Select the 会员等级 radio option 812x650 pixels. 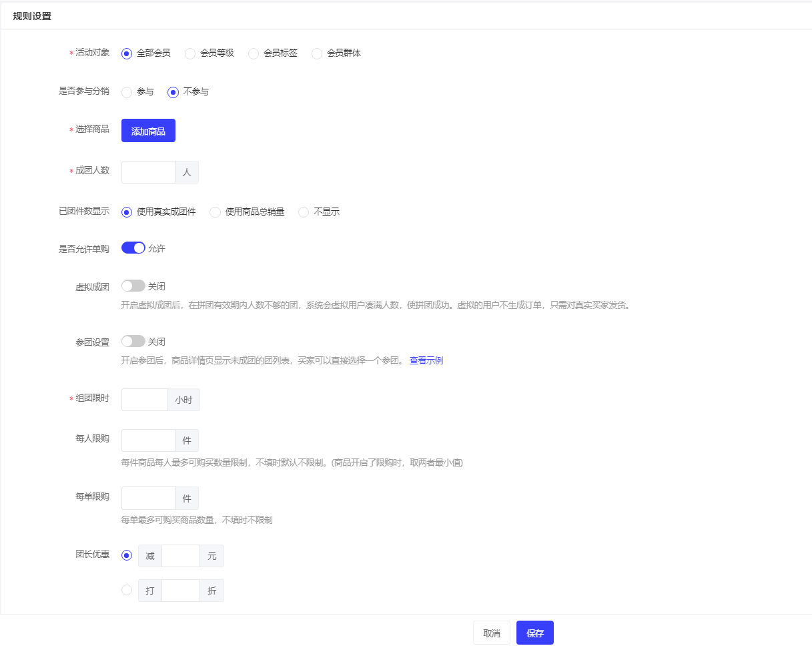[190, 53]
